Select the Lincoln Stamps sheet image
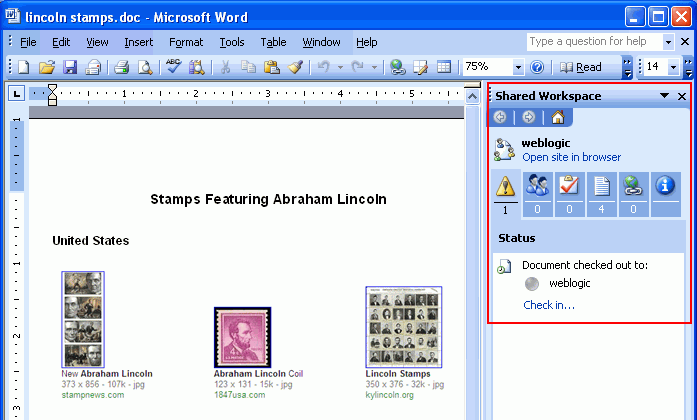The image size is (697, 420). [404, 327]
